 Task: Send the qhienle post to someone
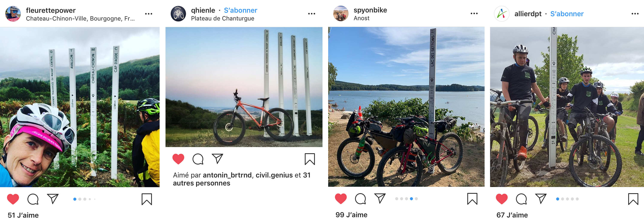(217, 159)
